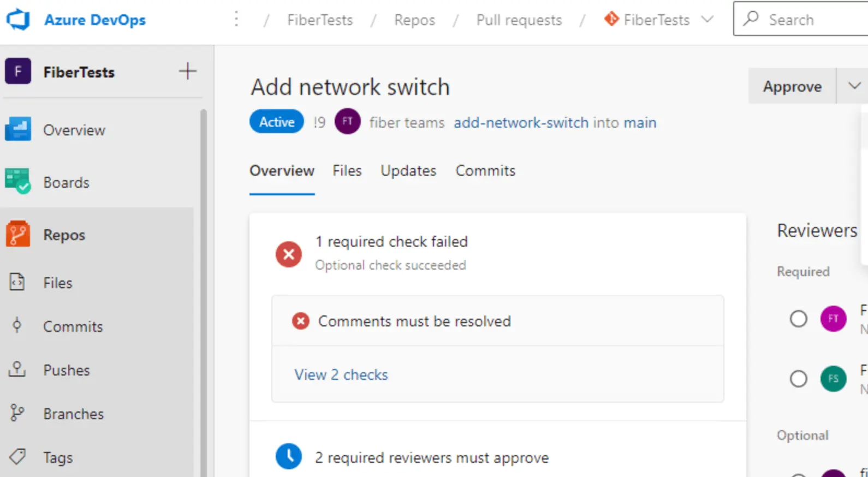Click the sidebar vertical scrollbar

(x=204, y=273)
